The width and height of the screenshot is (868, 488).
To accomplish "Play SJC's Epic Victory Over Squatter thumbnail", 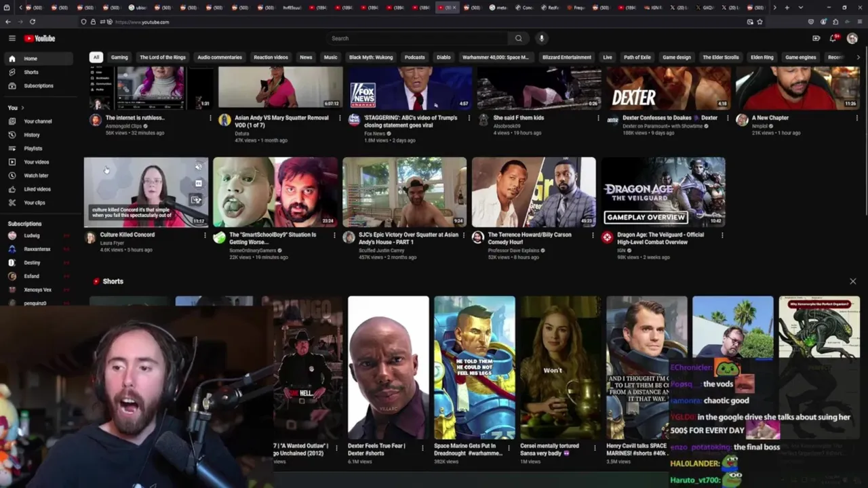I will pyautogui.click(x=405, y=192).
